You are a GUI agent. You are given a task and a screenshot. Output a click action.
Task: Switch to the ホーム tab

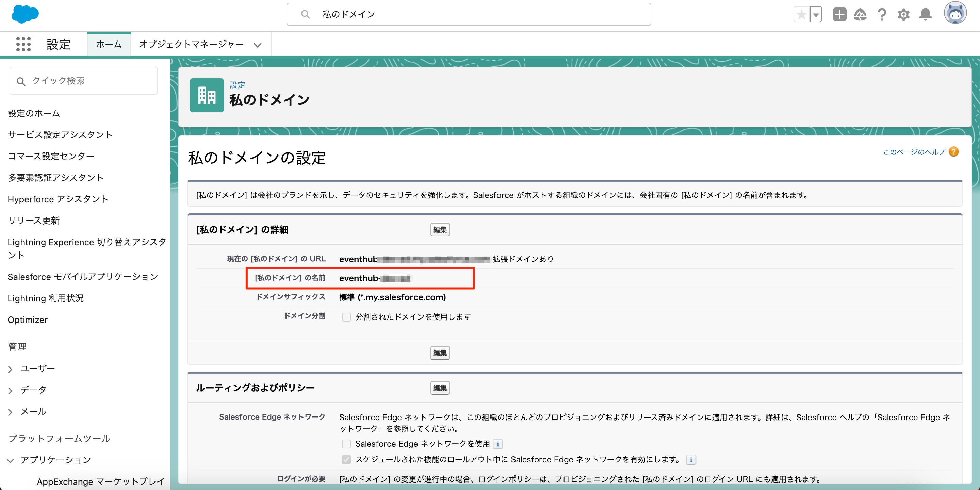point(109,45)
